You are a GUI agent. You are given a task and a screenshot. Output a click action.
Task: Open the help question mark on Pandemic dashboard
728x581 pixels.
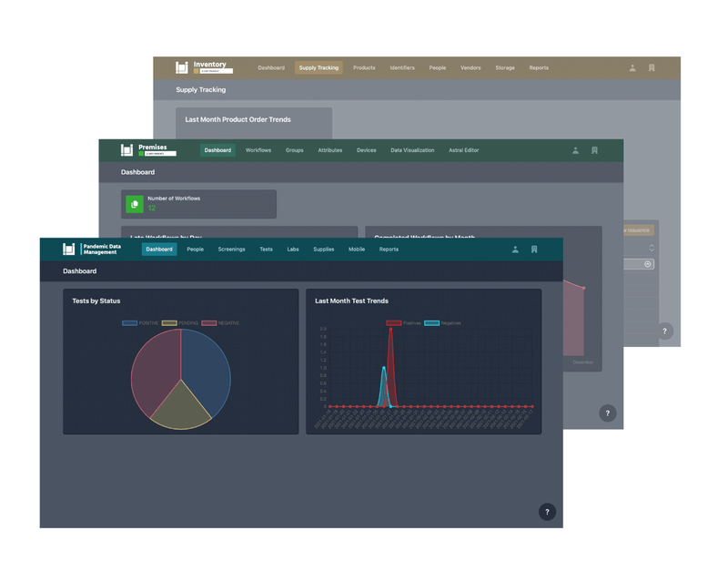click(547, 512)
